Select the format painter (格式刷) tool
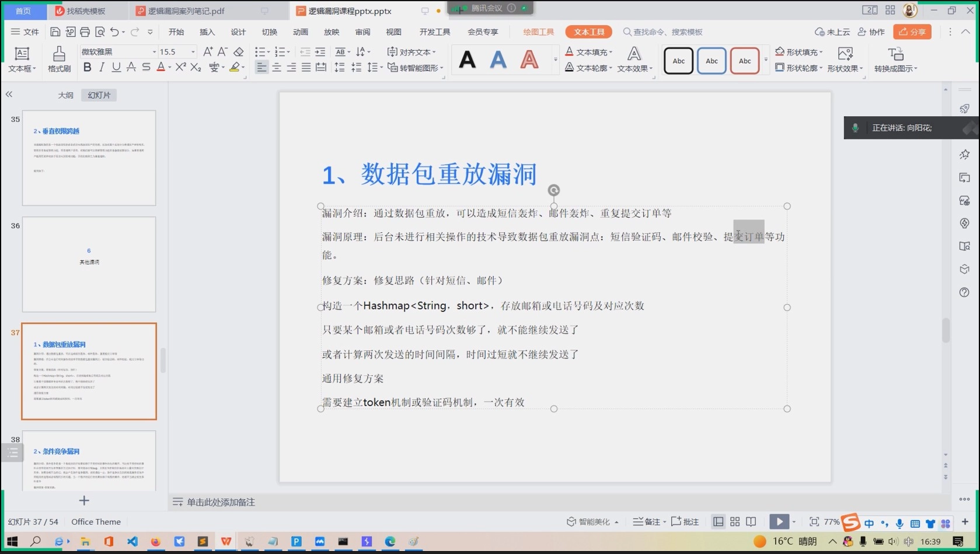Image resolution: width=980 pixels, height=554 pixels. coord(58,58)
